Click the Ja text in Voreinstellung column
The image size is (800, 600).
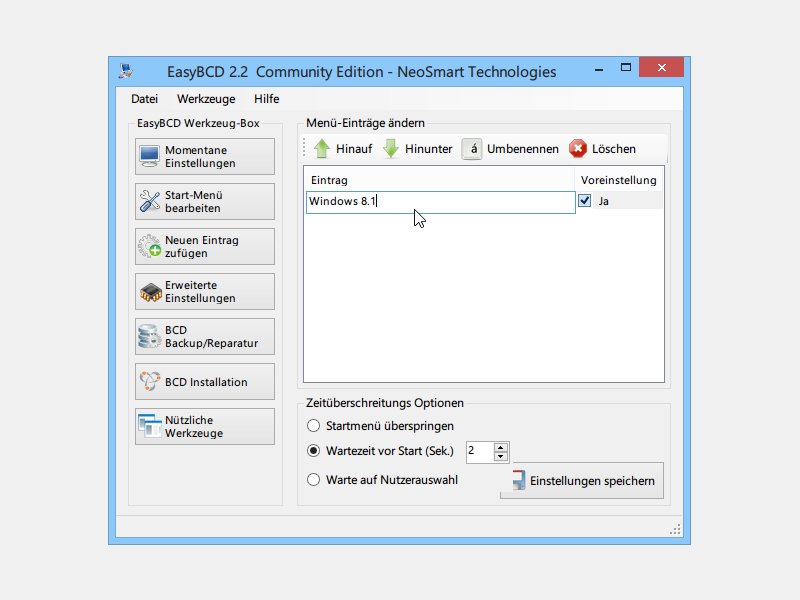[x=604, y=202]
